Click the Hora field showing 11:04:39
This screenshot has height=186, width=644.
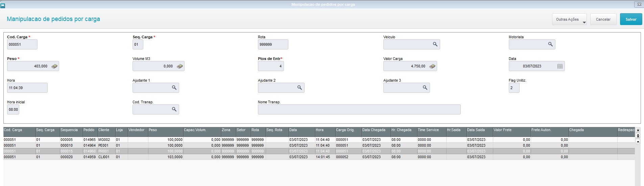coord(27,88)
